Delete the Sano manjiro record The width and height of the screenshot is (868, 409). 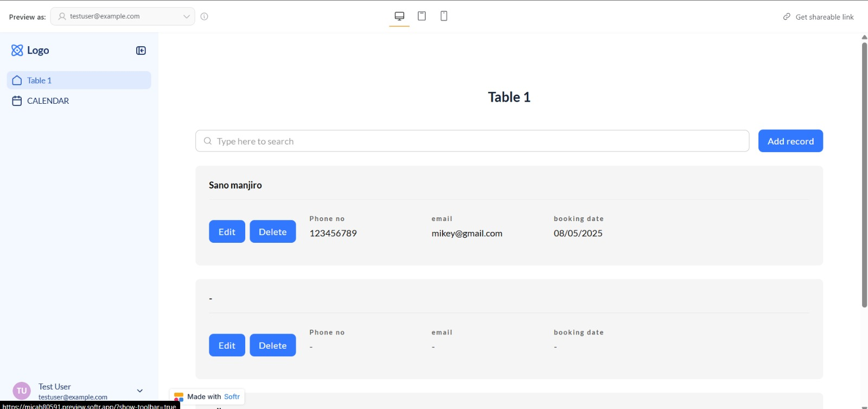(273, 231)
